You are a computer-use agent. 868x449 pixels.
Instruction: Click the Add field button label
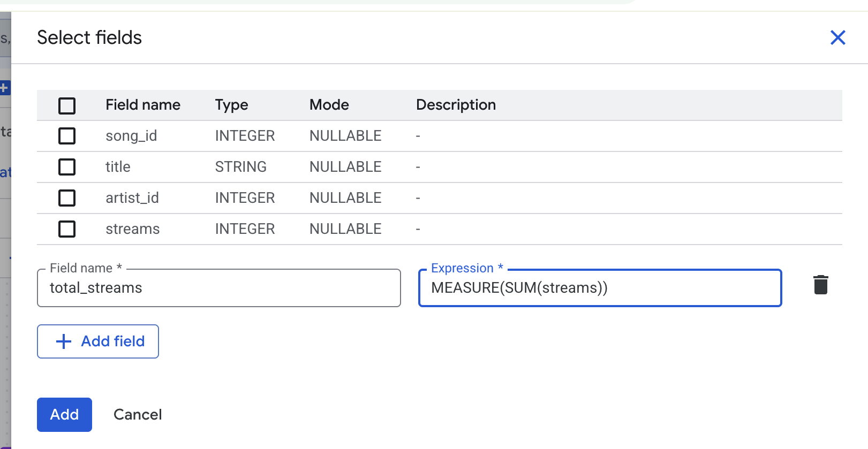click(113, 341)
